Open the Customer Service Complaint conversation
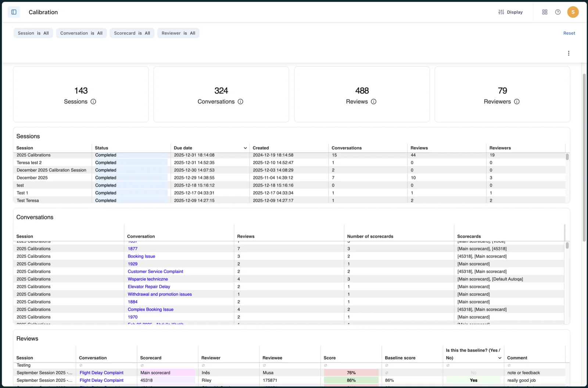The image size is (588, 388). point(155,272)
